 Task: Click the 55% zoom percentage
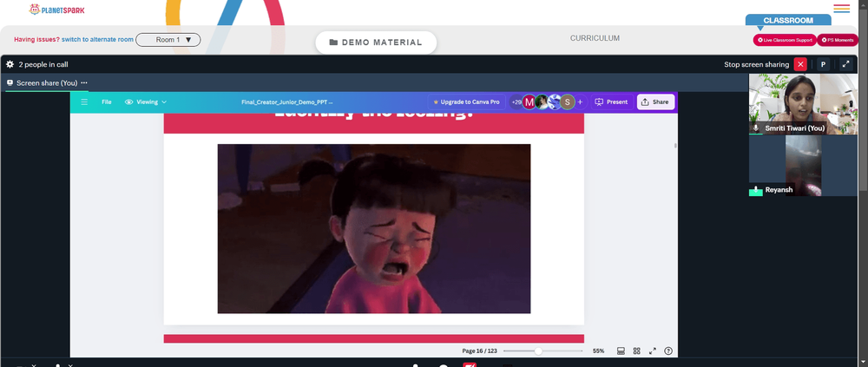(x=598, y=351)
